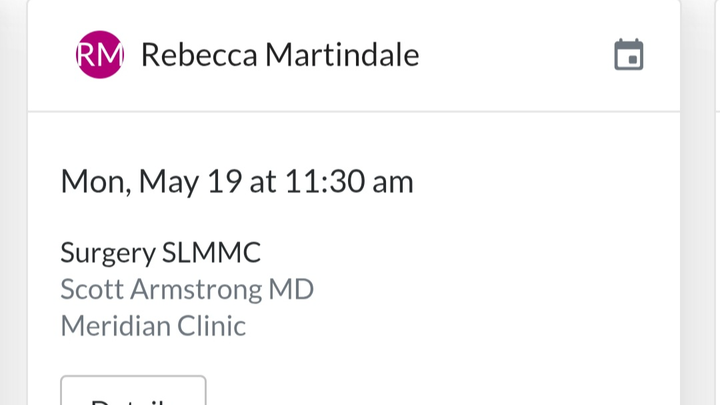The height and width of the screenshot is (405, 720).
Task: Click the magenta RM avatar circle
Action: tap(100, 55)
